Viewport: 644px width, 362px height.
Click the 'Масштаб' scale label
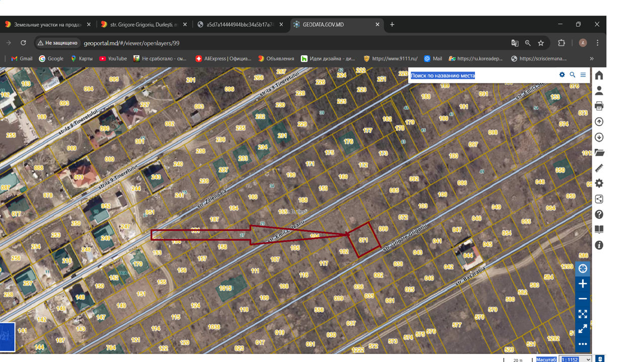point(546,359)
